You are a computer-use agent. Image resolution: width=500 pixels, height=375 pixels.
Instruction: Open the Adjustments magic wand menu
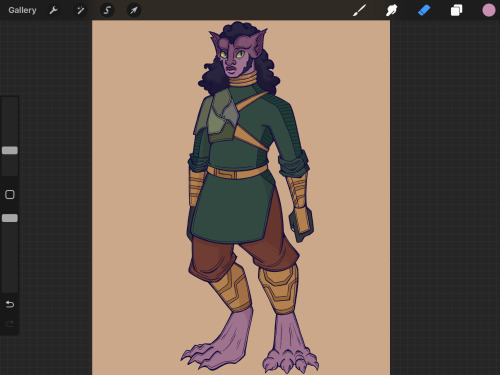coord(80,10)
